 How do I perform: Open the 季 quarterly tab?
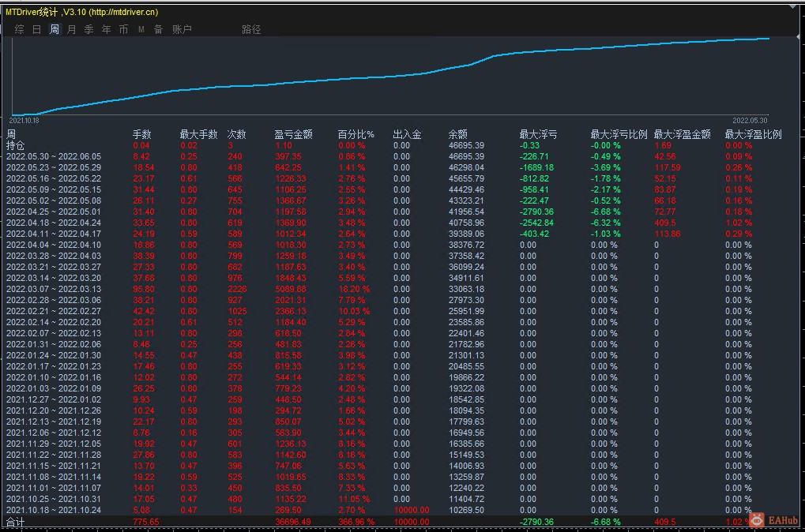[88, 29]
